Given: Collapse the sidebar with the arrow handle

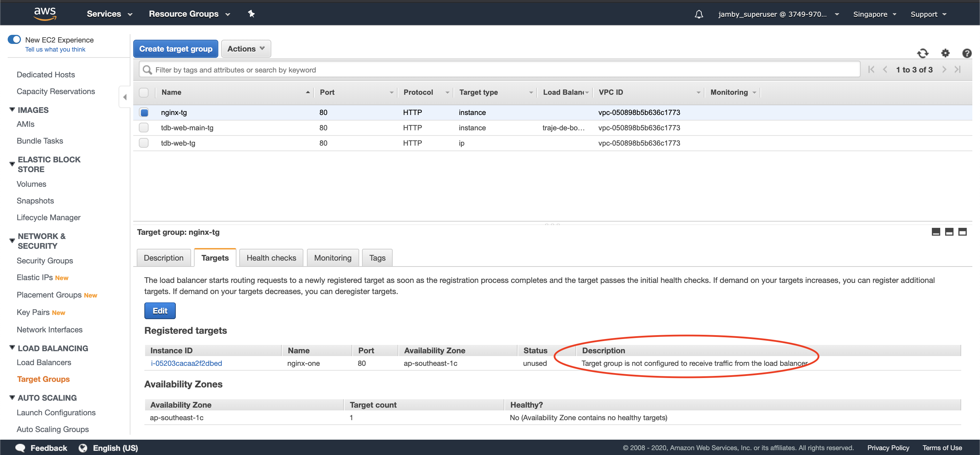Looking at the screenshot, I should [125, 97].
